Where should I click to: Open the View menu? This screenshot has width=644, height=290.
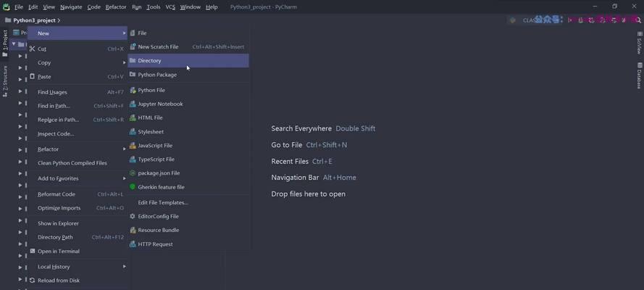click(49, 7)
